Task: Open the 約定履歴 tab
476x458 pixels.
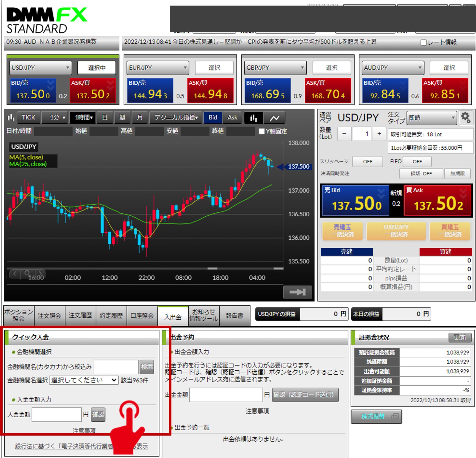Action: (x=111, y=315)
